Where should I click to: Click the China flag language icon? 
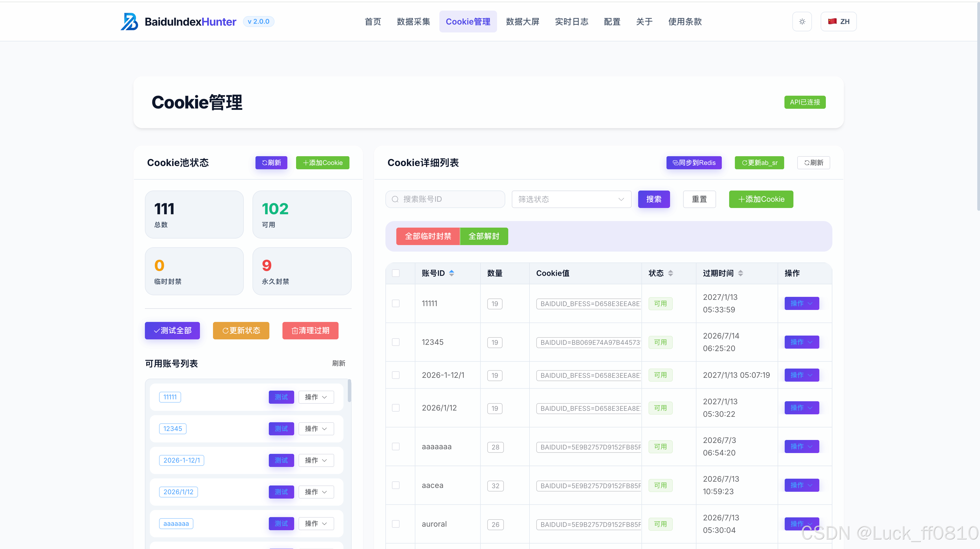[832, 21]
